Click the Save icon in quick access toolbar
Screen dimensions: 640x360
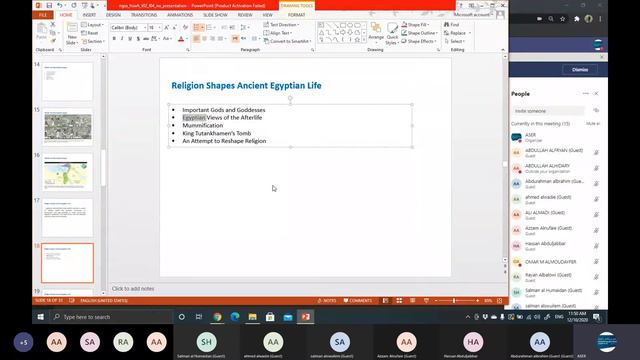coord(49,5)
